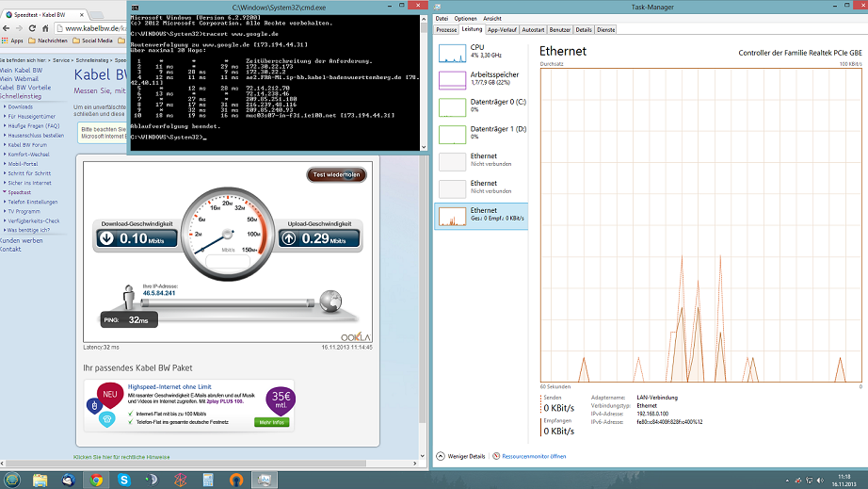Viewport: 868px width, 489px height.
Task: Open the crescent moon app in taskbar
Action: pyautogui.click(x=153, y=480)
